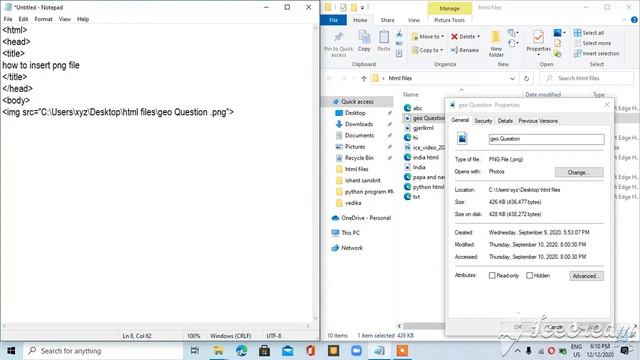Close the geo Question Properties dialog
The width and height of the screenshot is (640, 360).
point(607,105)
